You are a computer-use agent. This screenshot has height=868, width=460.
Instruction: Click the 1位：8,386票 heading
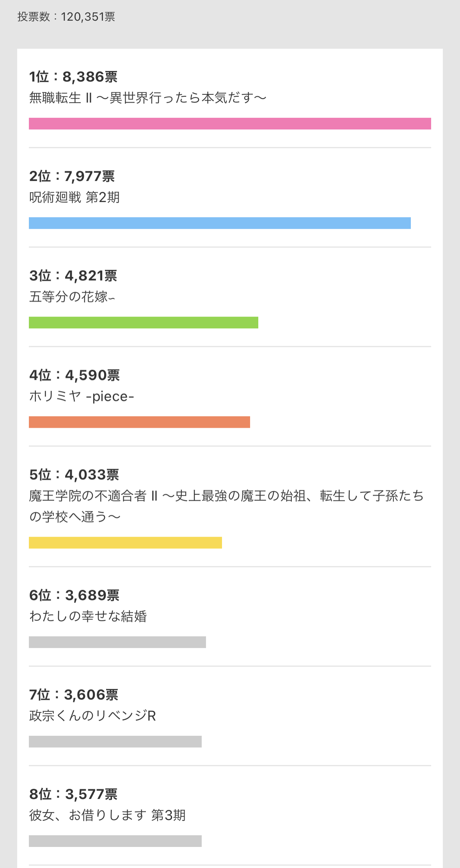(x=73, y=77)
